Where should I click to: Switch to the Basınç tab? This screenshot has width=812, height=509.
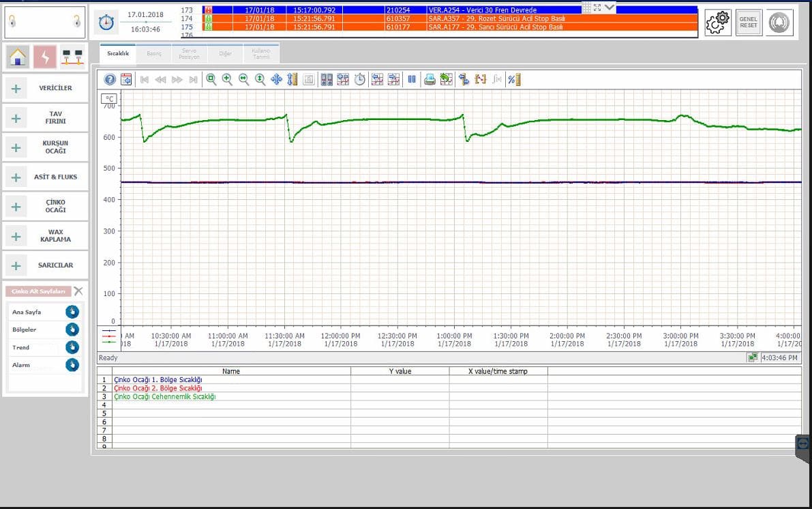[x=154, y=53]
